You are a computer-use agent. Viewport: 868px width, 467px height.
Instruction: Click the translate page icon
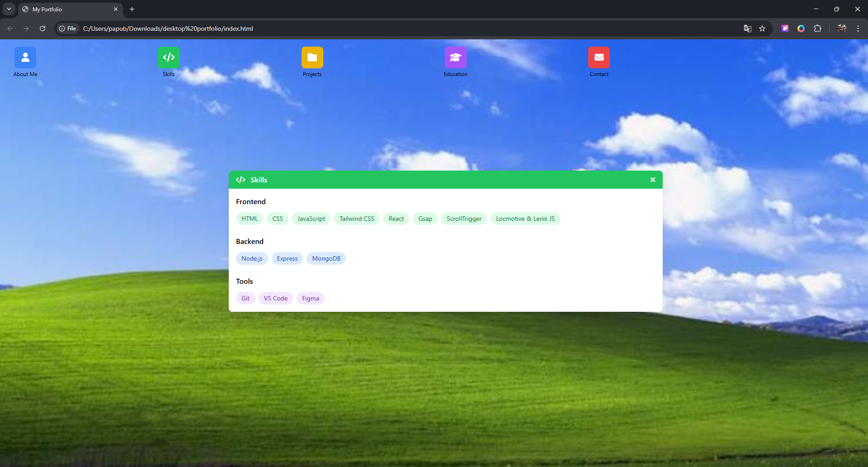point(748,29)
